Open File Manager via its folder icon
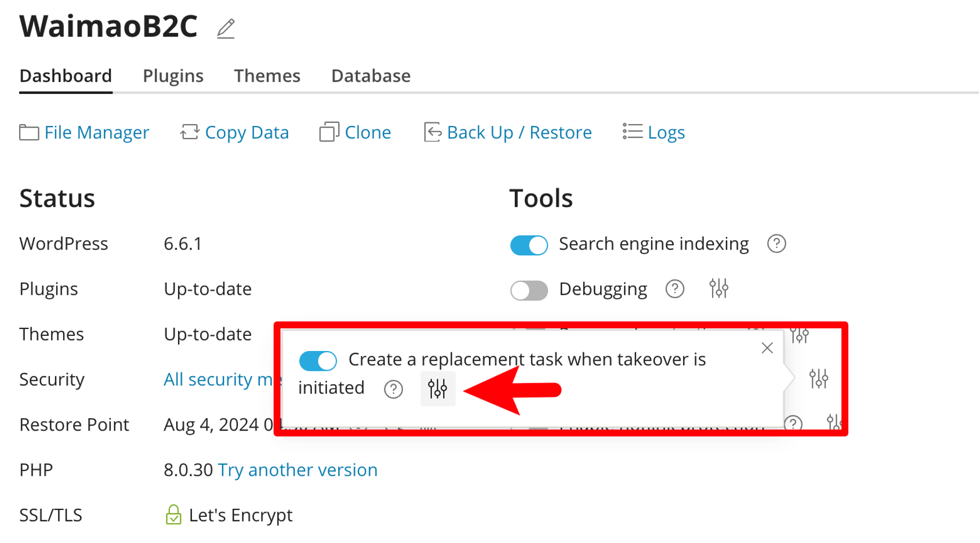 pos(28,132)
